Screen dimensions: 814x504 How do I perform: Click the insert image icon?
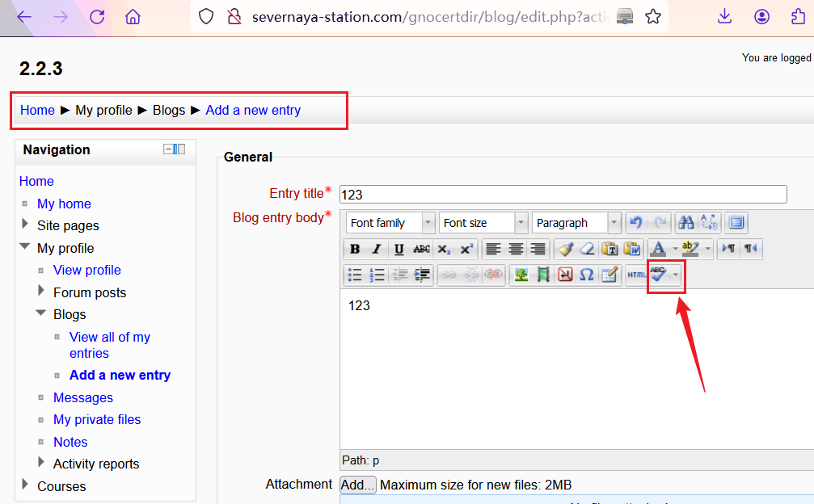tap(521, 275)
